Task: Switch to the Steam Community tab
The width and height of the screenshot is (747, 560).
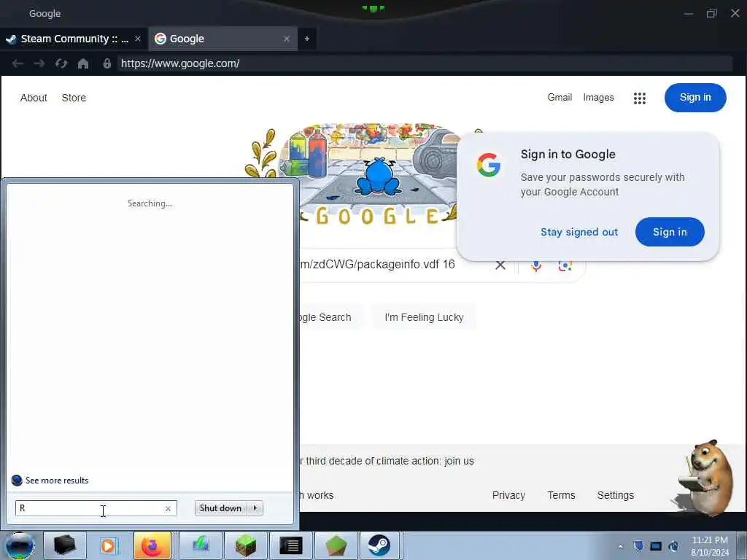Action: pos(74,39)
